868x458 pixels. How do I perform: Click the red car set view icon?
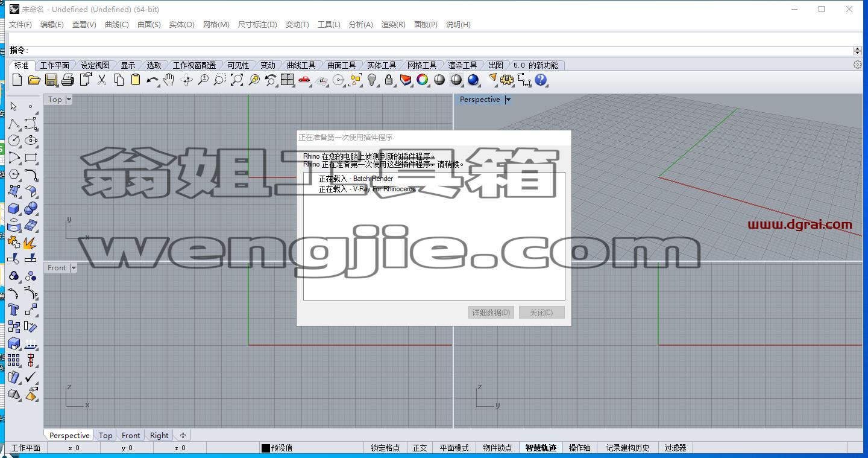(x=304, y=80)
